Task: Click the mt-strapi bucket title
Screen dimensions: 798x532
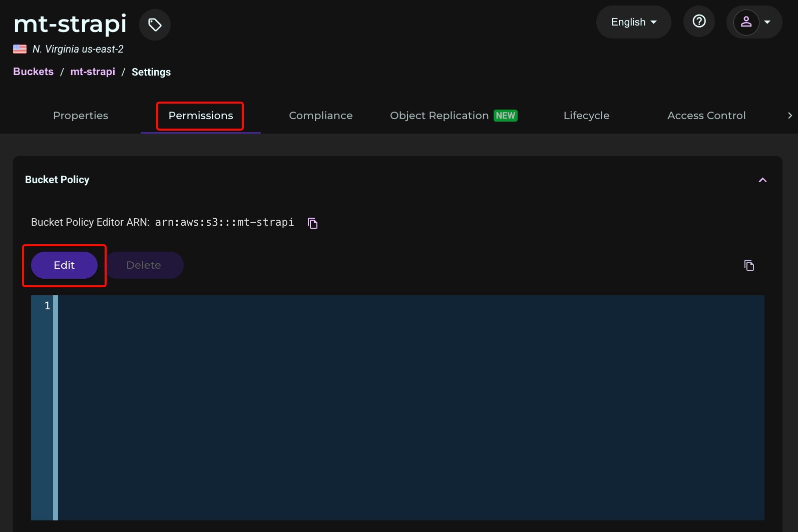Action: pyautogui.click(x=70, y=24)
